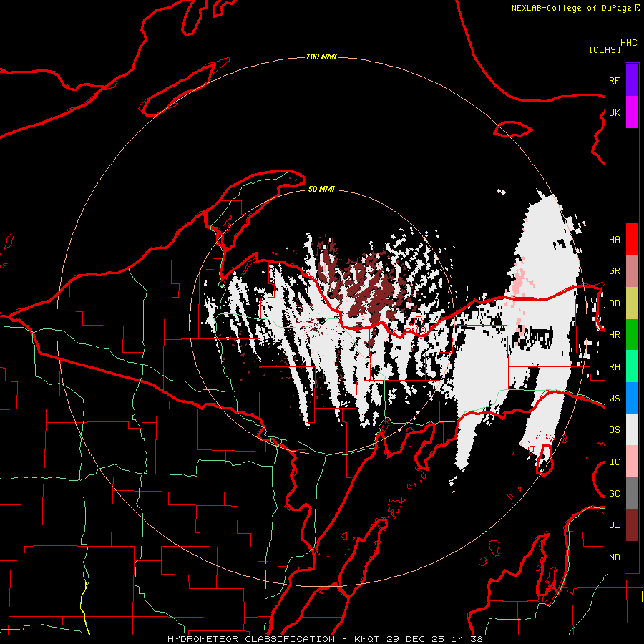Click the WS blue legend swatch
The image size is (644, 644).
click(x=632, y=398)
